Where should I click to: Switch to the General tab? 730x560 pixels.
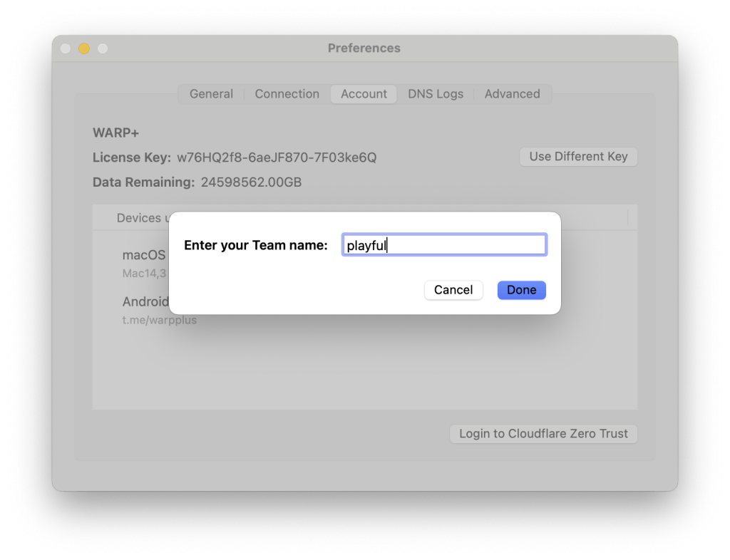pos(211,94)
